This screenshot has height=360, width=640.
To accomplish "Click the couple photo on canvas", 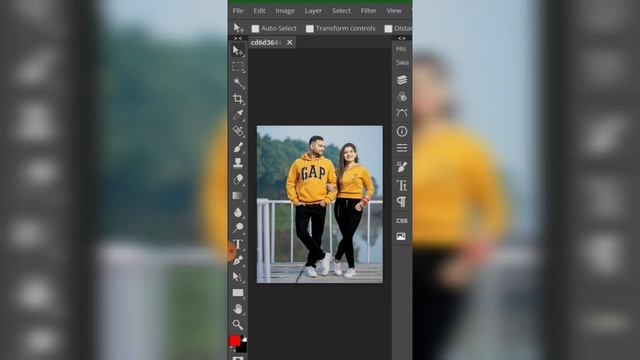I will click(320, 204).
